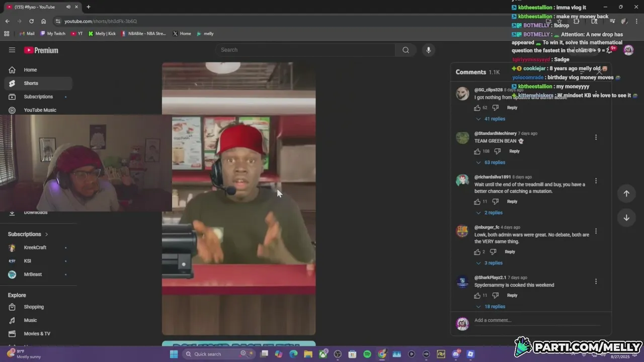Open Discord from the taskbar
Viewport: 644px width, 362px height.
tap(456, 354)
